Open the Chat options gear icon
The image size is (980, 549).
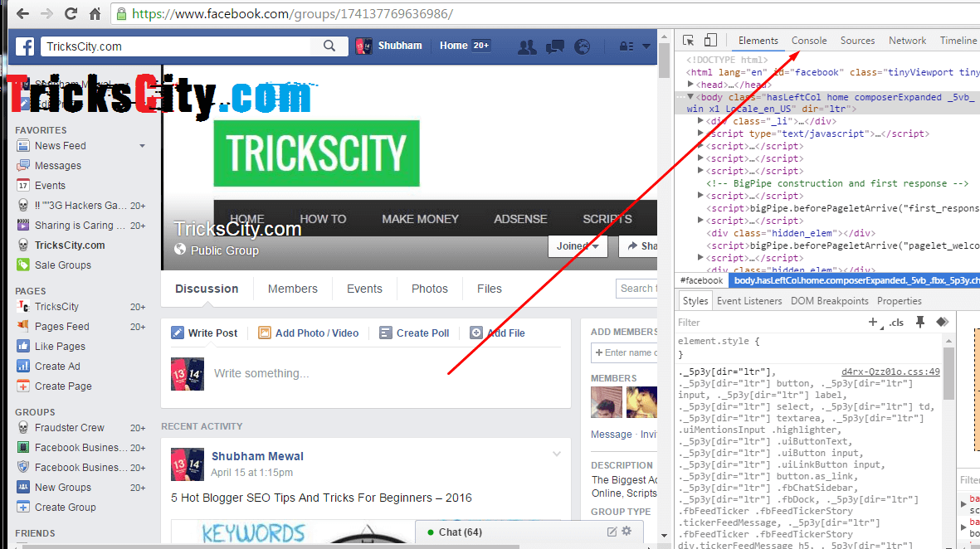[x=627, y=532]
